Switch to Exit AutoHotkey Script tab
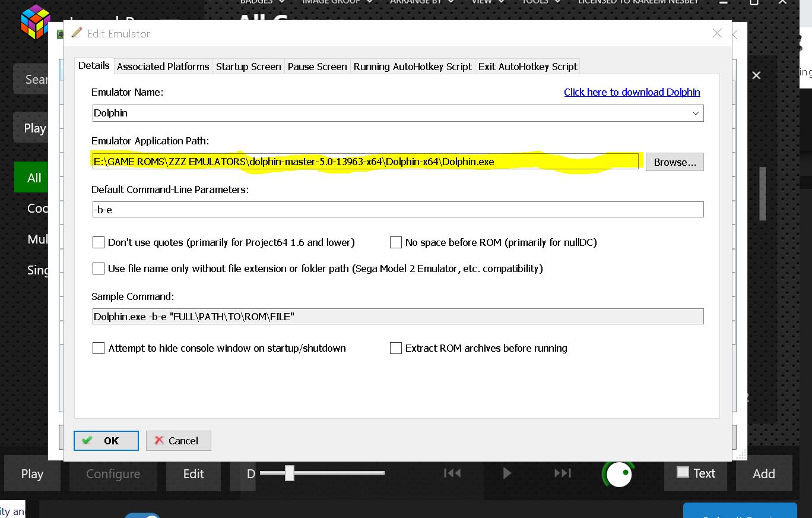 tap(528, 67)
